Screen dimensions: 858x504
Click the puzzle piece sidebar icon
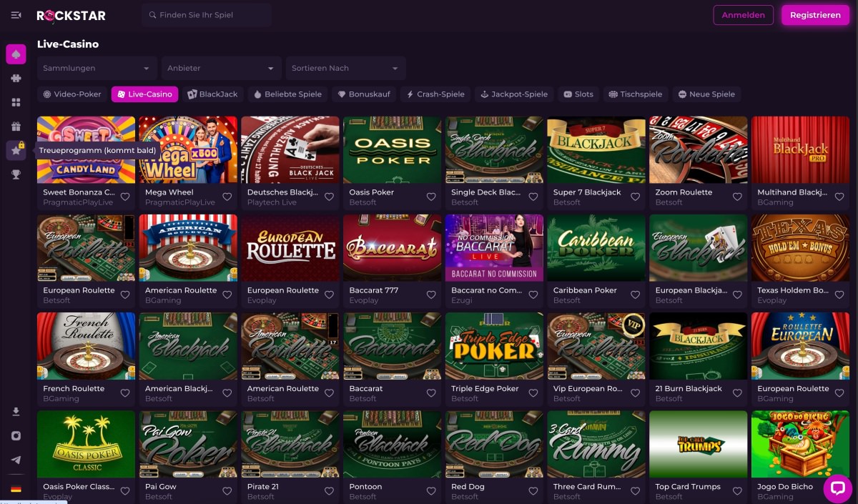[16, 79]
